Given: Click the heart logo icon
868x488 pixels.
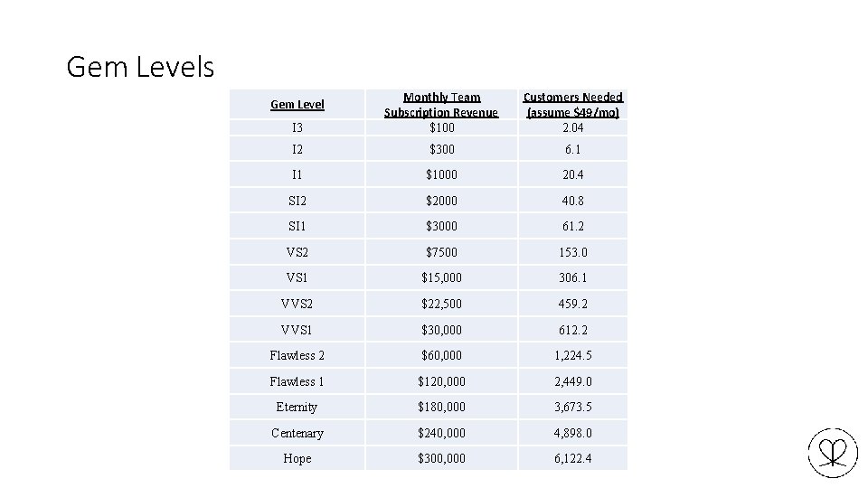Looking at the screenshot, I should [833, 453].
